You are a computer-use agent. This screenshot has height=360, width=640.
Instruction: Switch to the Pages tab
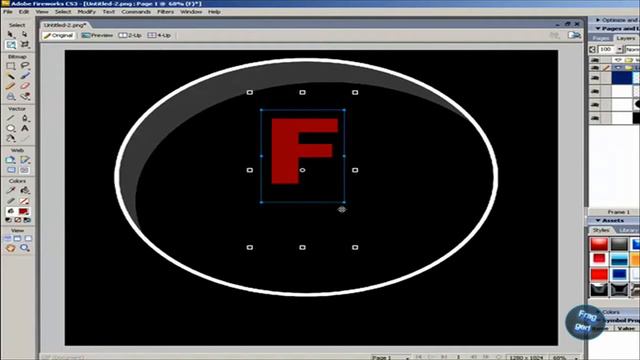[600, 38]
